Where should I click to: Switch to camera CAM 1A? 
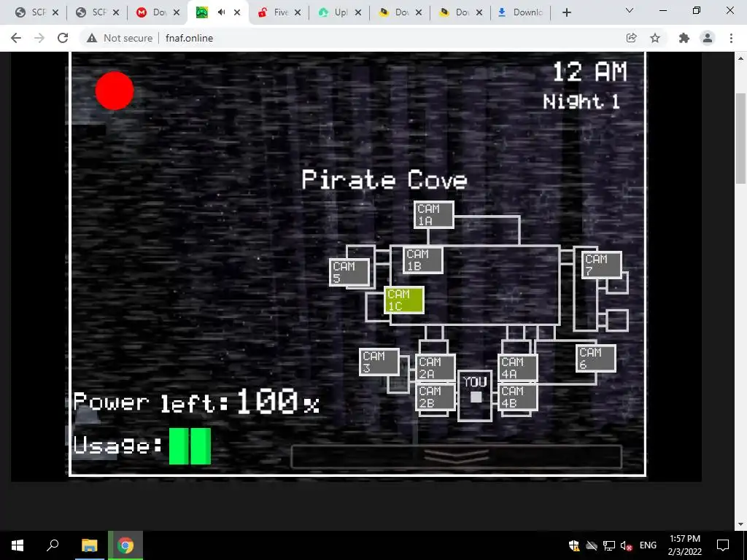(433, 215)
